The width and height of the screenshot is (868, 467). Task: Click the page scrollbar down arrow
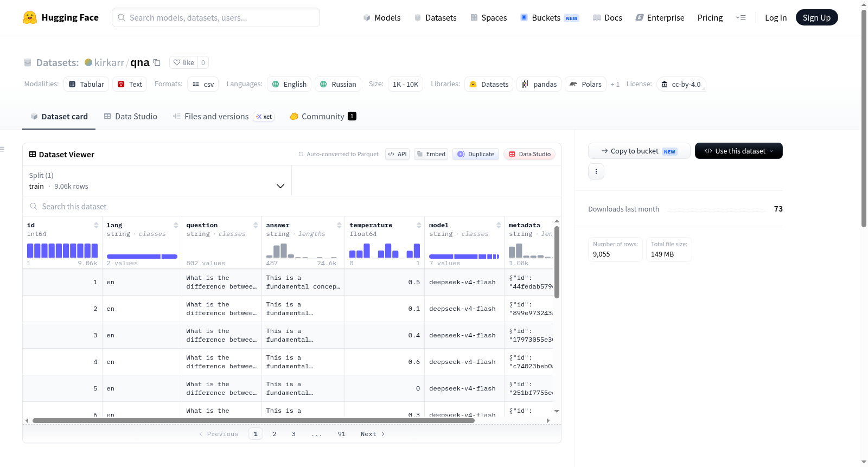[x=864, y=462]
